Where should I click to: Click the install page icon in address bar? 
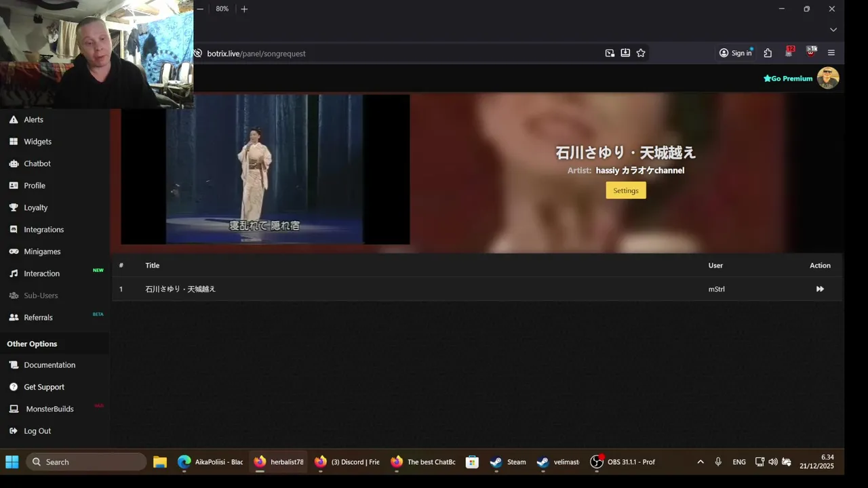pos(625,53)
